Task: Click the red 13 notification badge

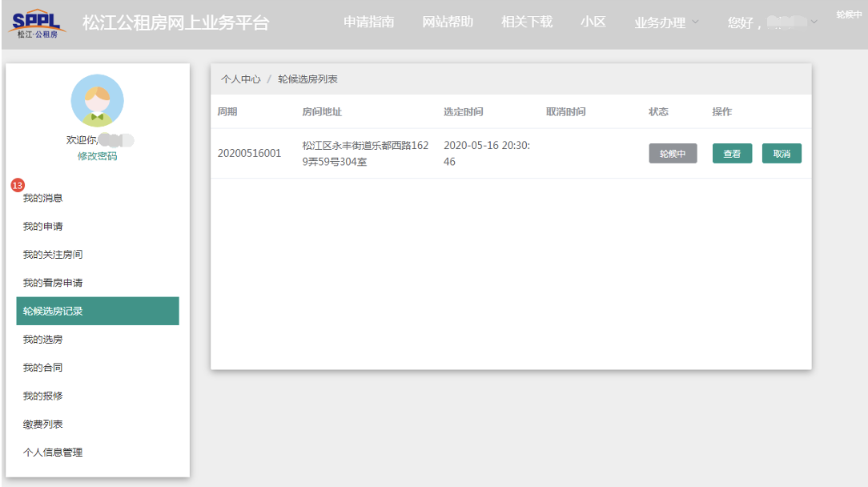Action: pyautogui.click(x=18, y=185)
